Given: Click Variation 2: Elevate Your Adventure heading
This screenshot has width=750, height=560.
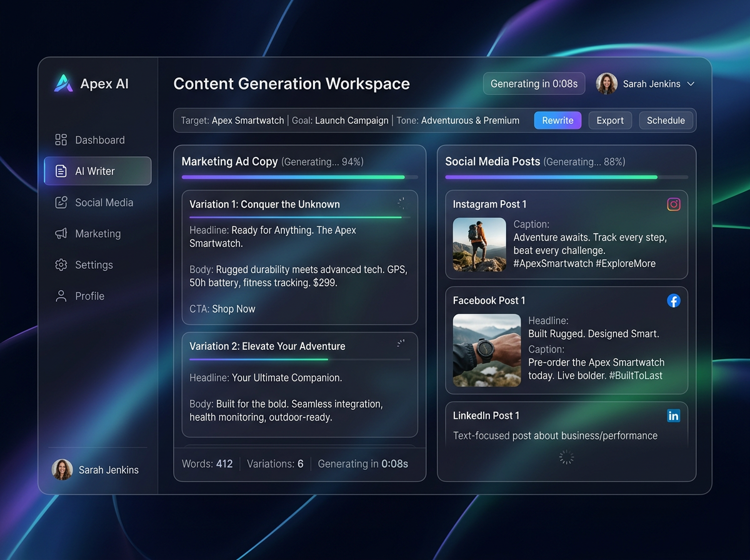Looking at the screenshot, I should [267, 346].
